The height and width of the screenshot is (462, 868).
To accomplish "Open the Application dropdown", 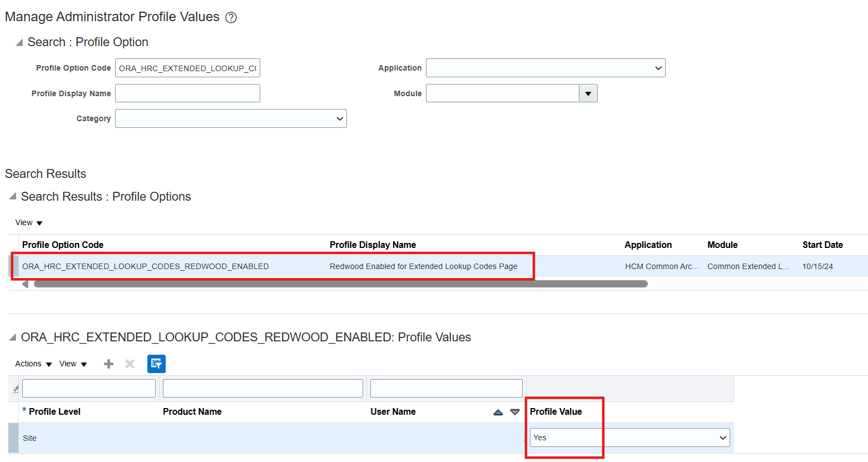I will (x=659, y=68).
